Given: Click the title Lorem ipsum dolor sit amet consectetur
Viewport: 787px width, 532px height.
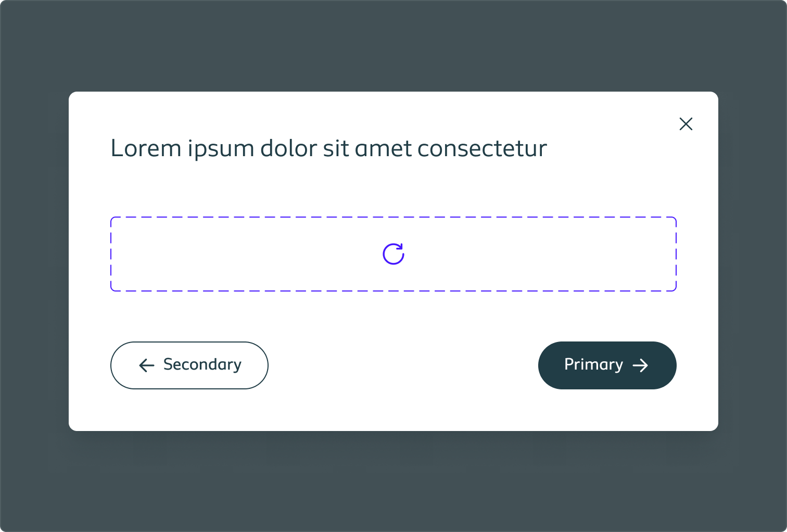Looking at the screenshot, I should (328, 148).
